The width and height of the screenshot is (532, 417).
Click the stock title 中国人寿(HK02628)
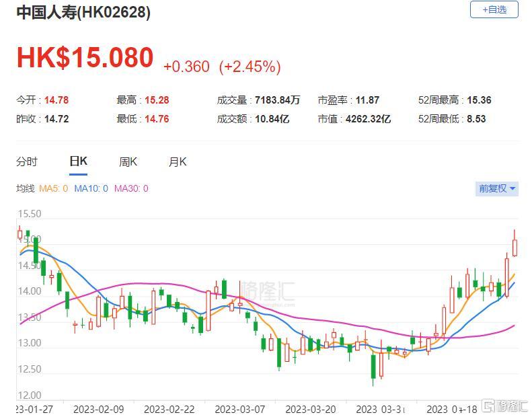[x=83, y=13]
